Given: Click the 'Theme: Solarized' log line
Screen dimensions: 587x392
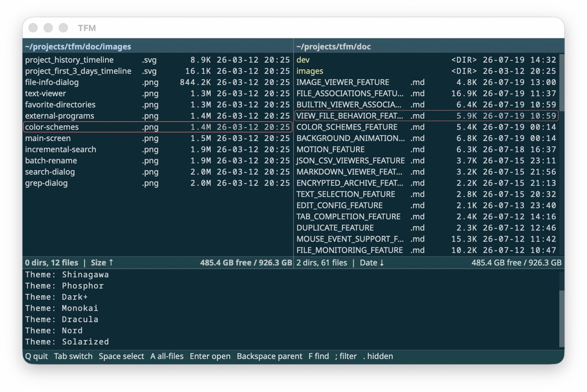Looking at the screenshot, I should 67,342.
